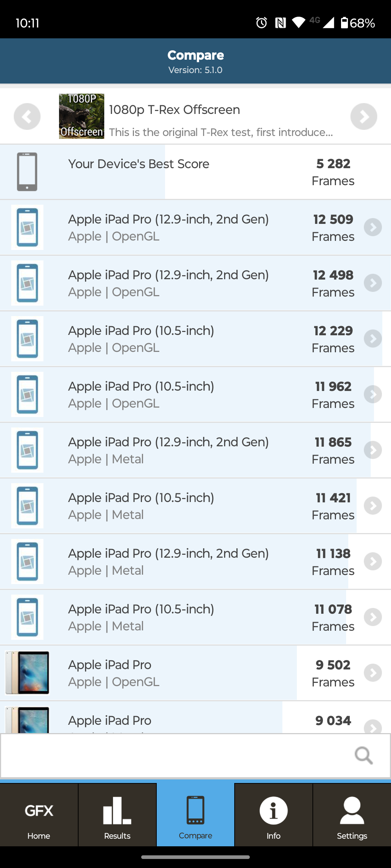Image resolution: width=391 pixels, height=868 pixels.
Task: Go to next benchmark test arrow
Action: click(363, 116)
